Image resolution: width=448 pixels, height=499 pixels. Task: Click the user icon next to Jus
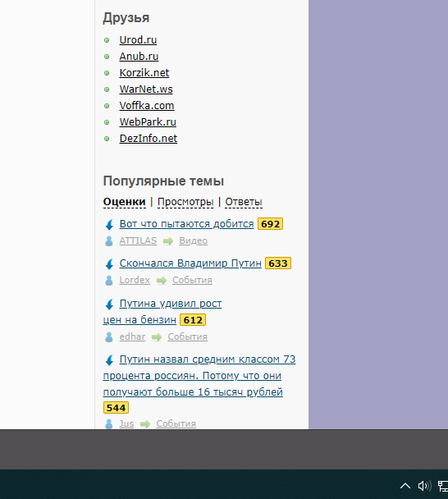pyautogui.click(x=109, y=423)
